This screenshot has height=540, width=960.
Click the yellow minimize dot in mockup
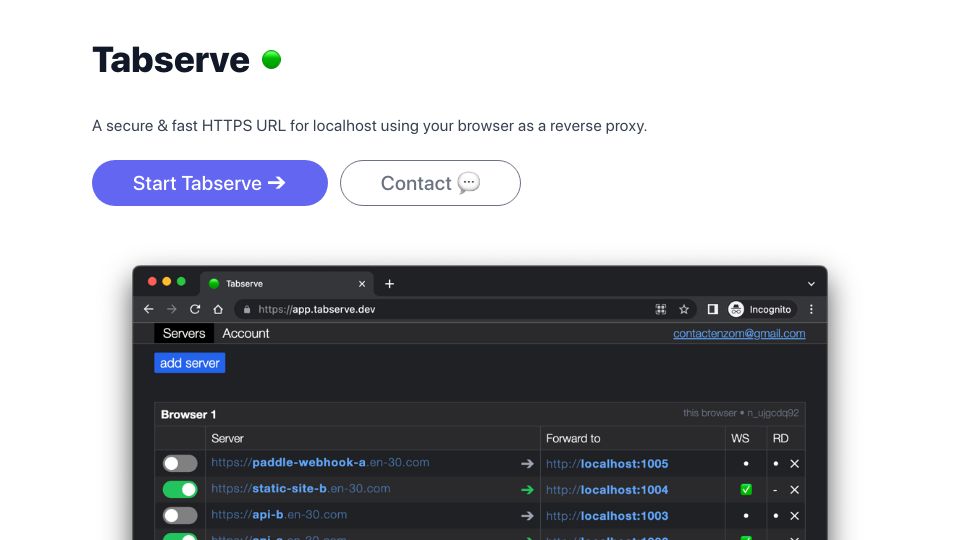pyautogui.click(x=167, y=282)
